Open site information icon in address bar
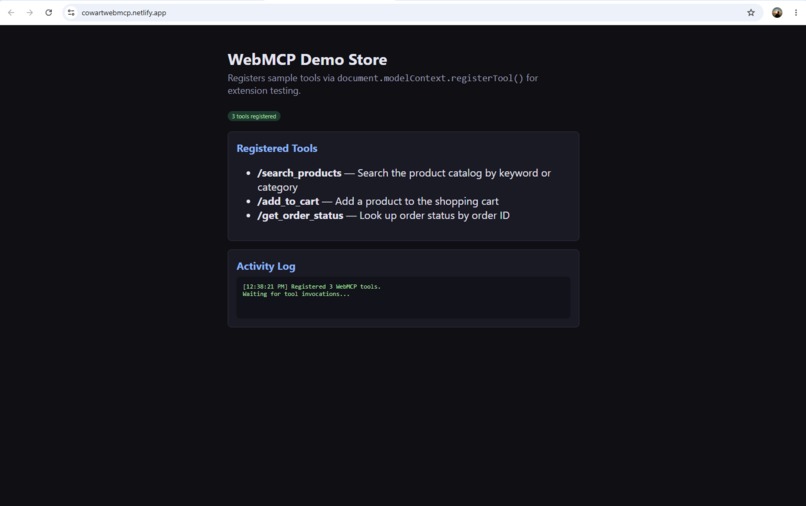806x506 pixels. [71, 12]
